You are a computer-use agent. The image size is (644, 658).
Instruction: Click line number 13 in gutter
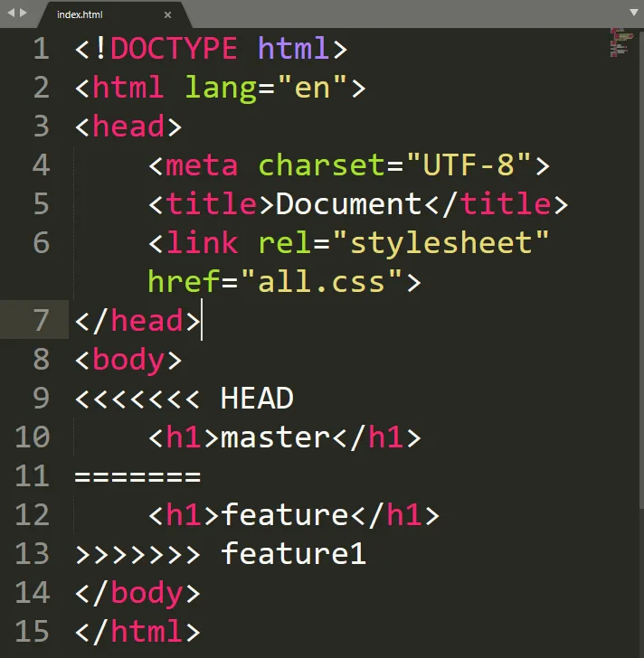coord(33,553)
